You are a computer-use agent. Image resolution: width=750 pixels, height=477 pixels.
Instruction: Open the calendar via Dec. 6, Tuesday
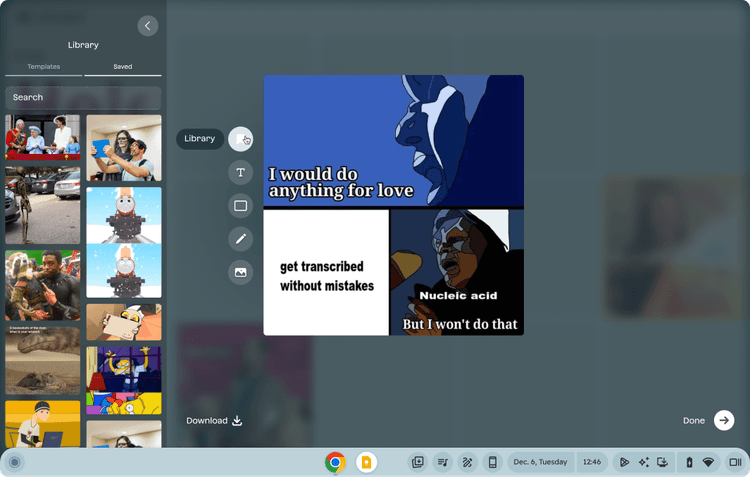[x=540, y=462]
